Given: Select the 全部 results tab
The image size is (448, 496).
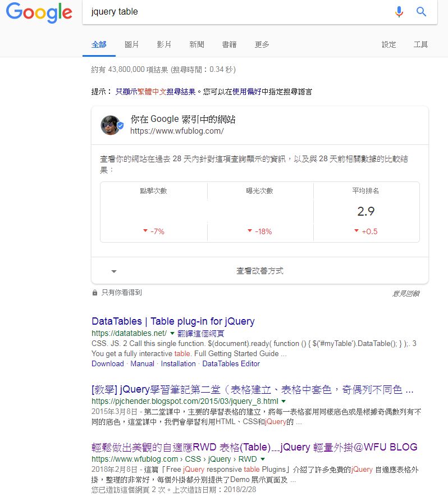Looking at the screenshot, I should pyautogui.click(x=99, y=44).
